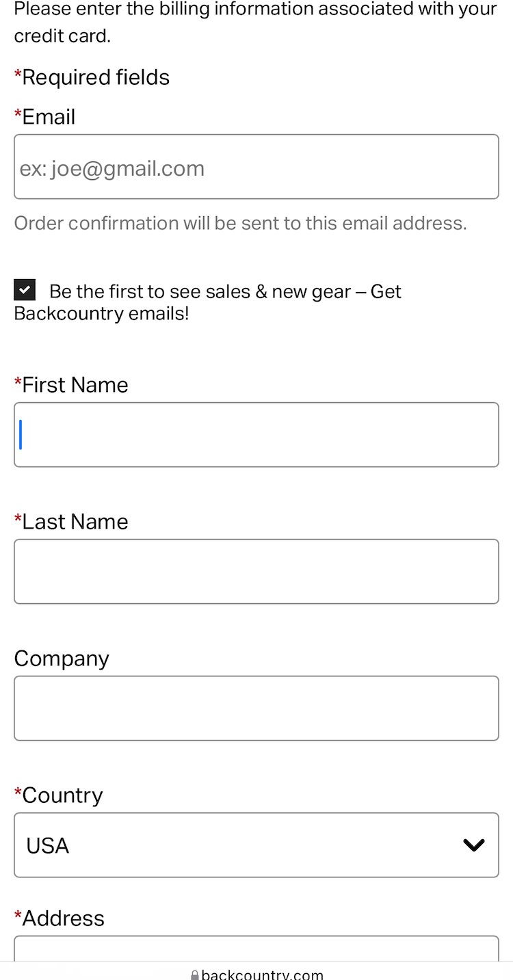Focus the First Name text field
The image size is (513, 980).
256,435
